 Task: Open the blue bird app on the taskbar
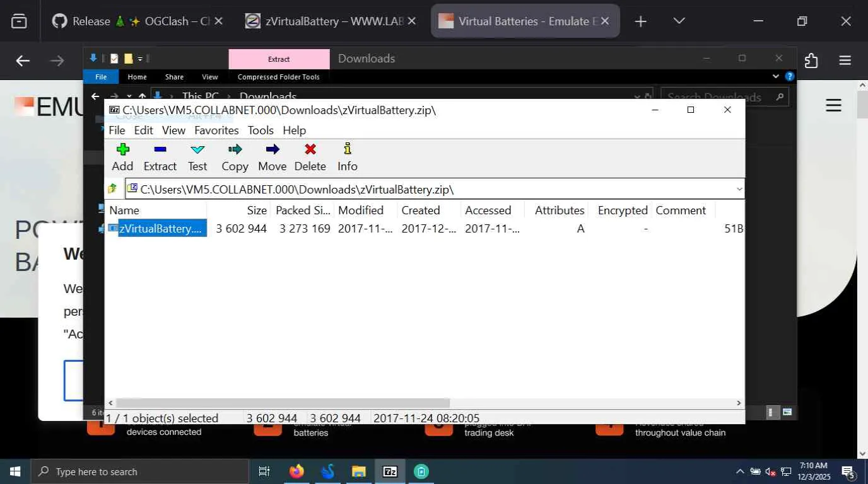tap(327, 471)
